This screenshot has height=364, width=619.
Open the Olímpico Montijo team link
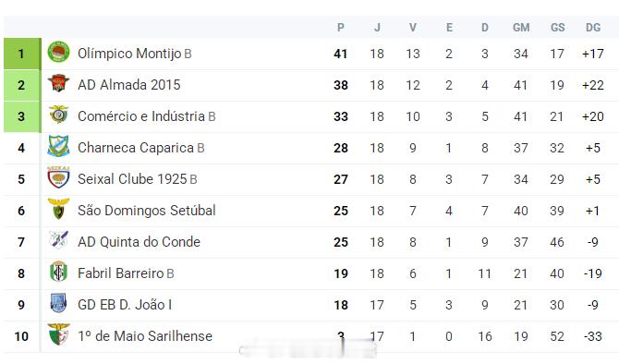click(x=135, y=54)
